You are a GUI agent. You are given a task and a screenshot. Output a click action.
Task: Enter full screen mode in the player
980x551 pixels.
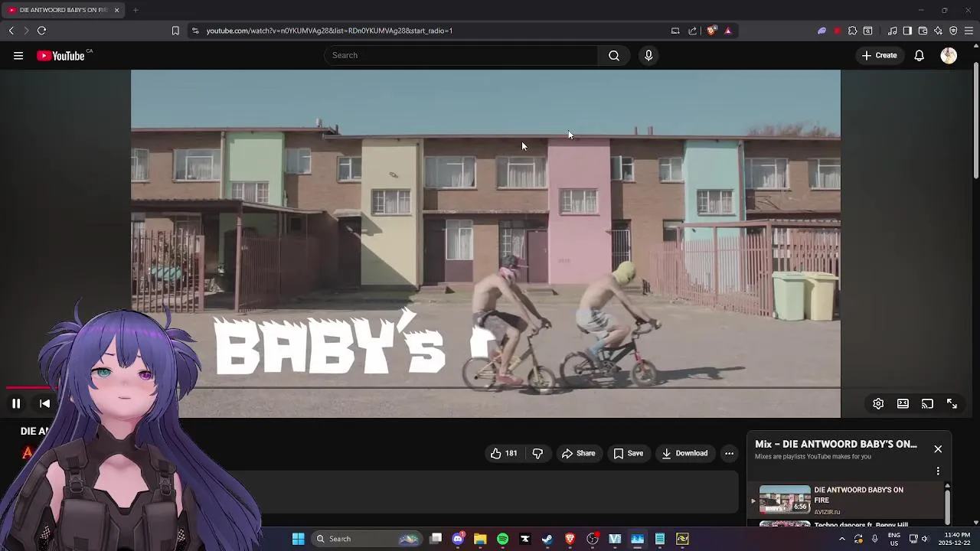pos(952,403)
